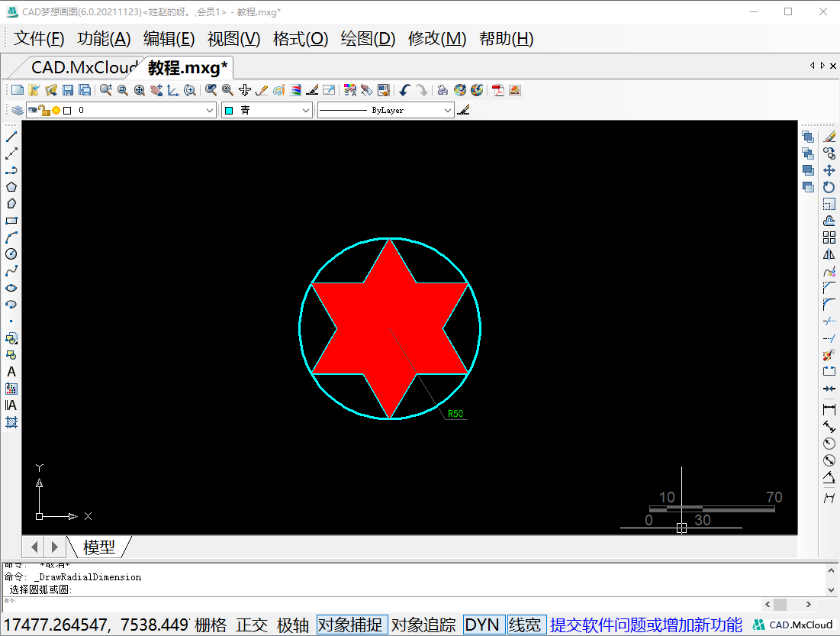Open the 文件(F) menu

(x=39, y=39)
